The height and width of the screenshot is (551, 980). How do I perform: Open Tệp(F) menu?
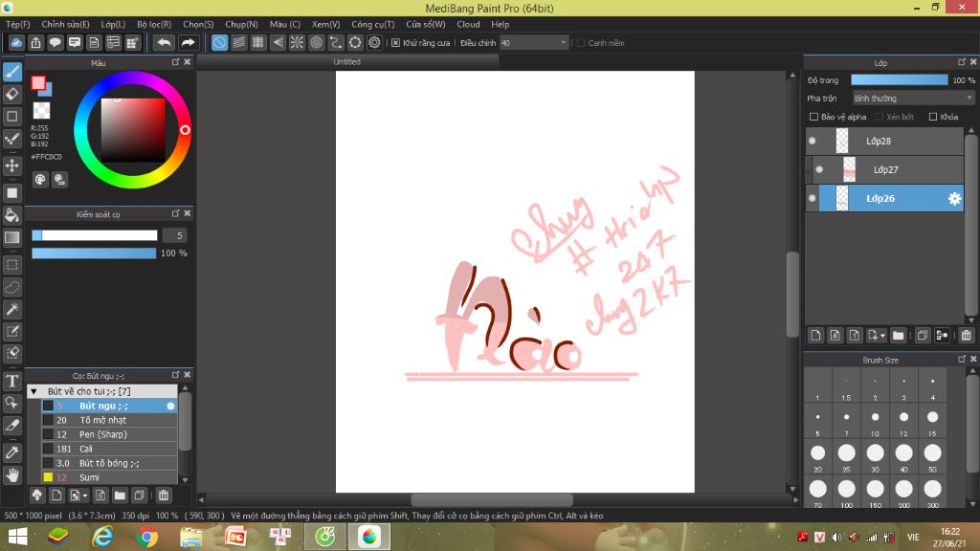pos(17,24)
